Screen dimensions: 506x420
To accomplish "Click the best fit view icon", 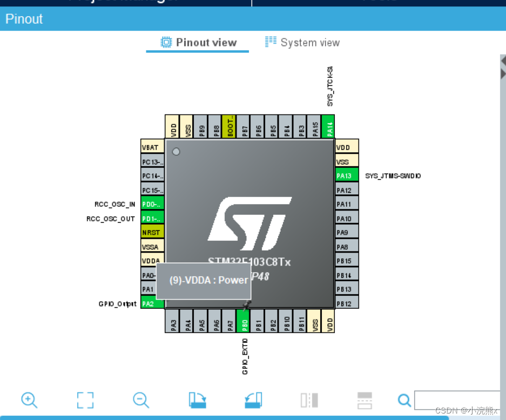I will pos(85,400).
